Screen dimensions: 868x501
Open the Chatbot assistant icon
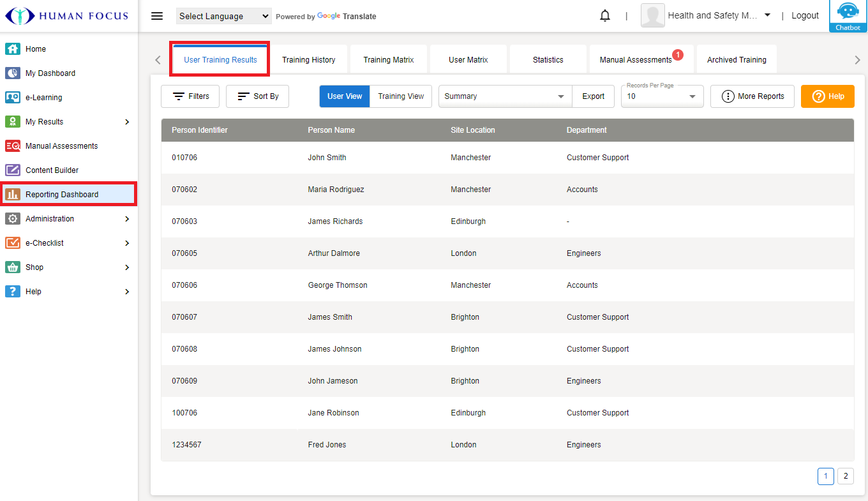click(x=848, y=13)
